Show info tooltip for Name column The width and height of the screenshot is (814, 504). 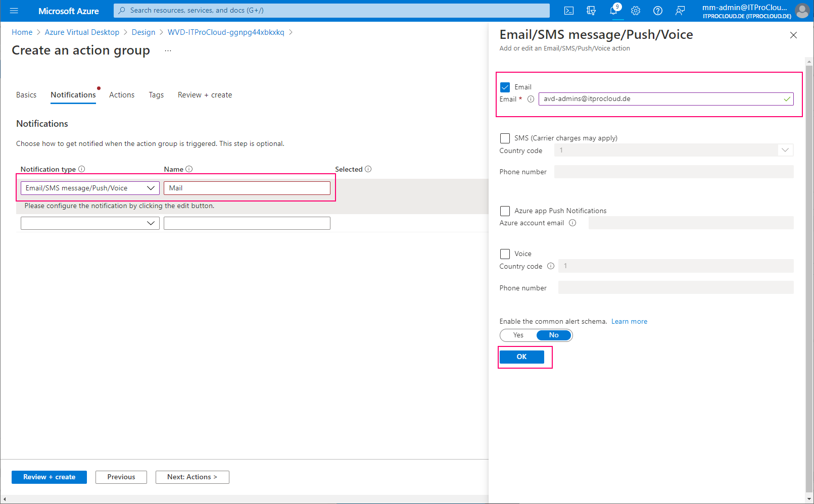coord(189,169)
